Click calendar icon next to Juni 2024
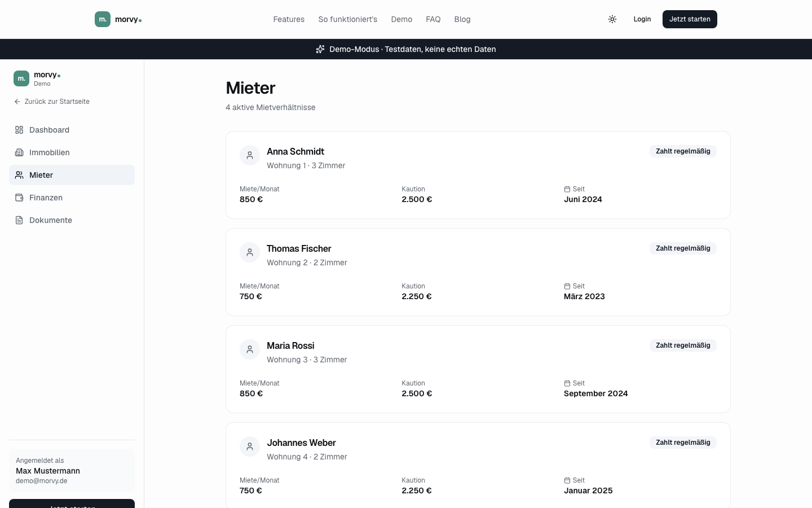 [567, 189]
